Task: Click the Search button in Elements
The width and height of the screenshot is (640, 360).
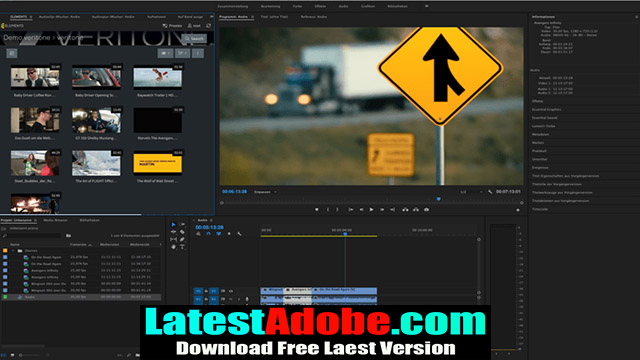Action: coord(194,38)
